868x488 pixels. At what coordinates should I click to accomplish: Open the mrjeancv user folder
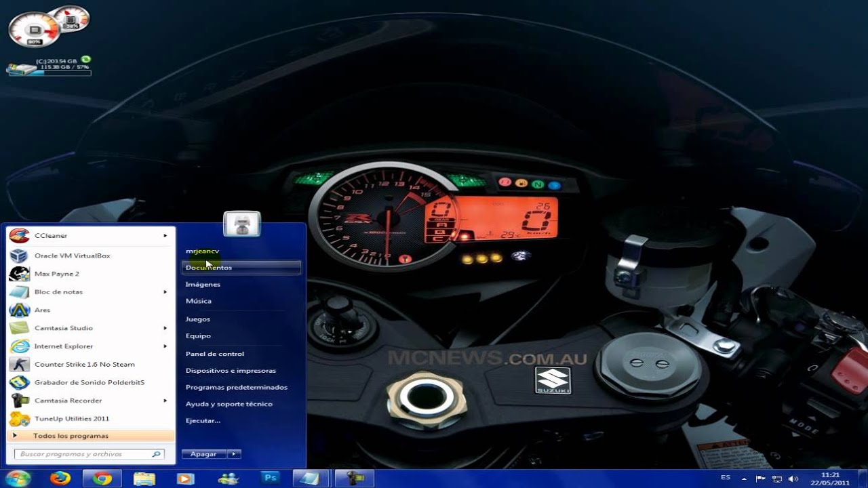[x=202, y=251]
